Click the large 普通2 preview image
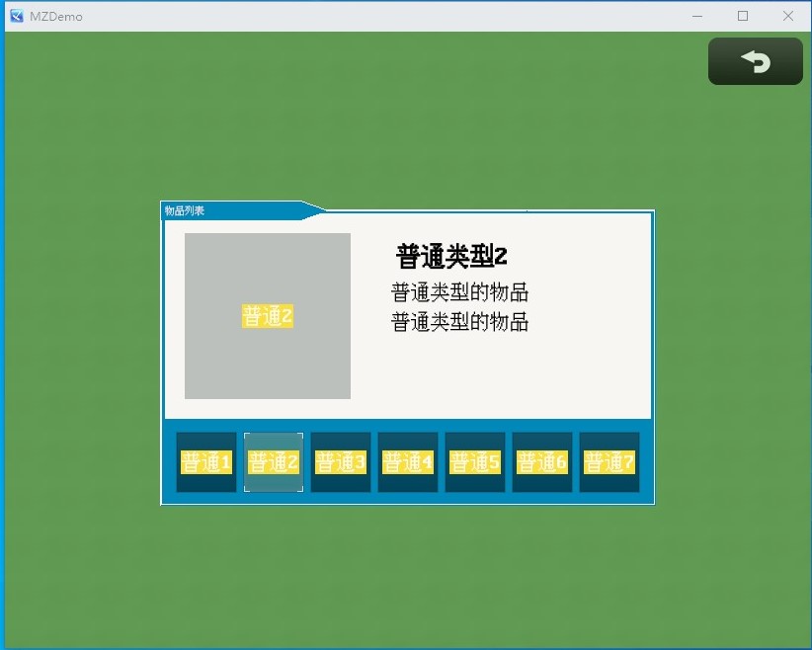Screen dimensions: 812x650 point(268,316)
